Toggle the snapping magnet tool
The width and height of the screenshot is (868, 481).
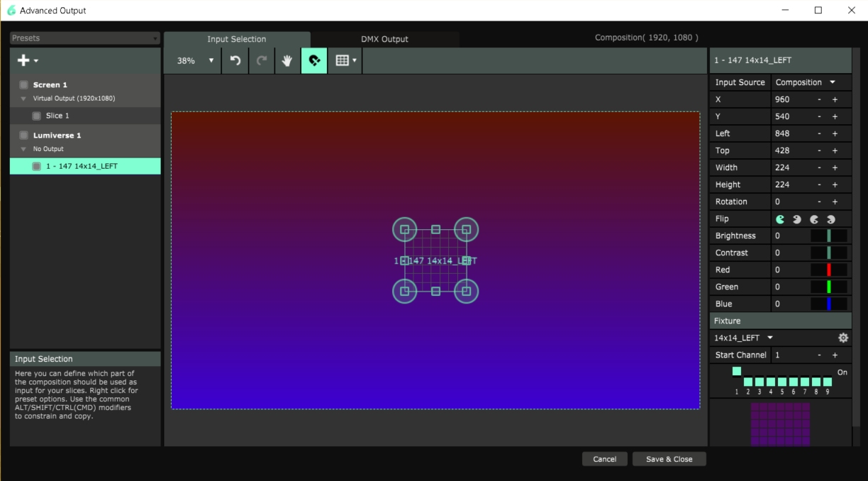click(x=314, y=60)
